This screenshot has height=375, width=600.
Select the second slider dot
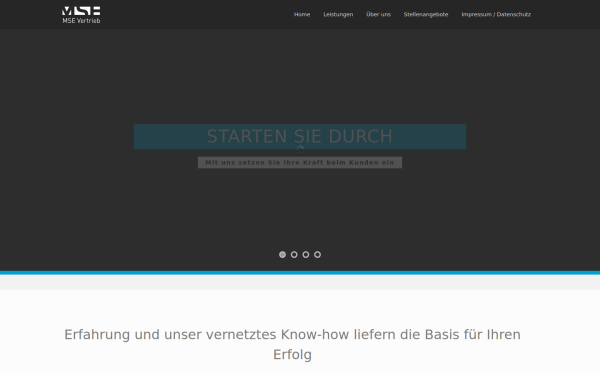(x=294, y=254)
